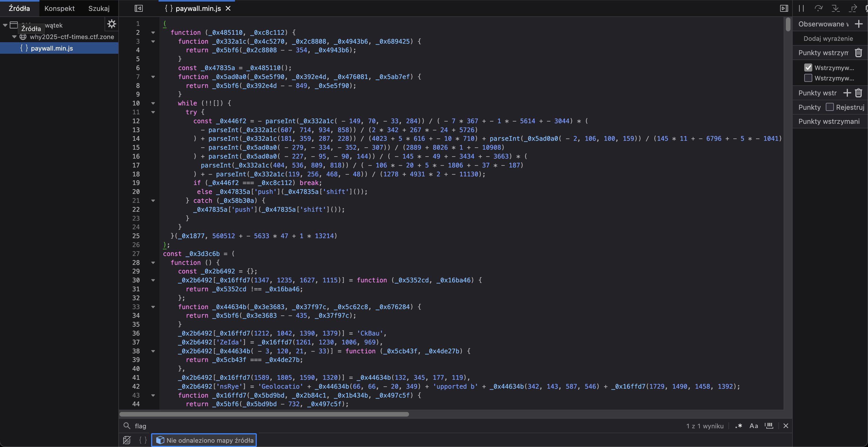Toggle the left sources pane icon
This screenshot has height=447, width=868.
[138, 8]
